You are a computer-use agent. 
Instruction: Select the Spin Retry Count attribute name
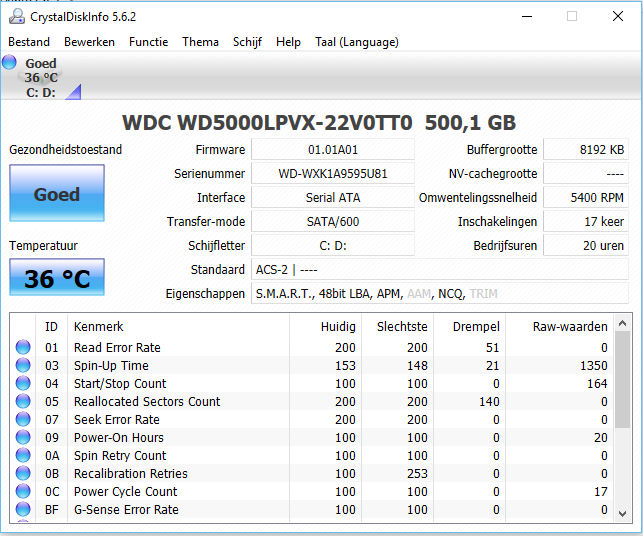(120, 456)
